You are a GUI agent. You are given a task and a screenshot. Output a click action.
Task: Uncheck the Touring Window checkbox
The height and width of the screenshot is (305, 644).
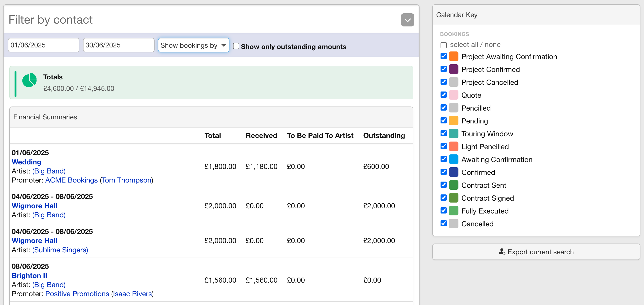pos(443,133)
